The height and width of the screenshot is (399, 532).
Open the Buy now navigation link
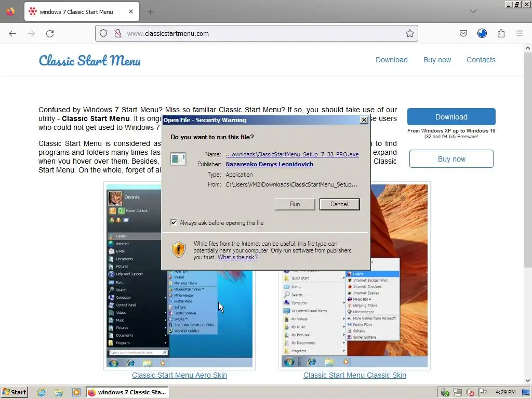click(x=437, y=60)
